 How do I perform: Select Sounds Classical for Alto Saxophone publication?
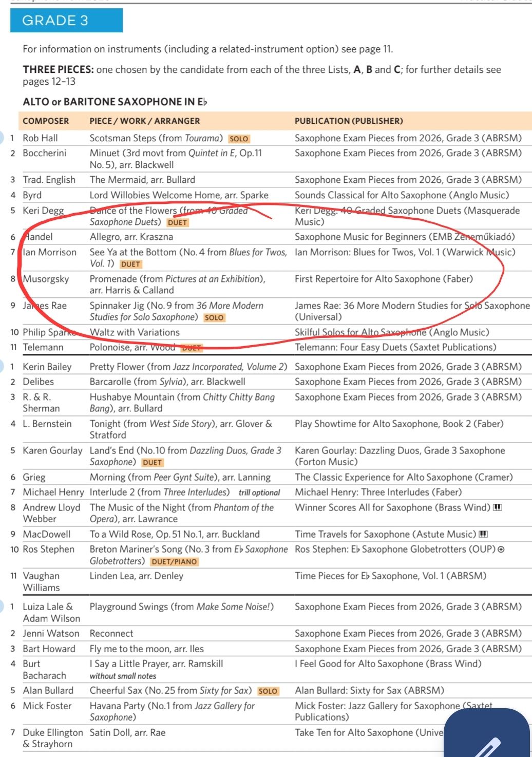pos(402,195)
